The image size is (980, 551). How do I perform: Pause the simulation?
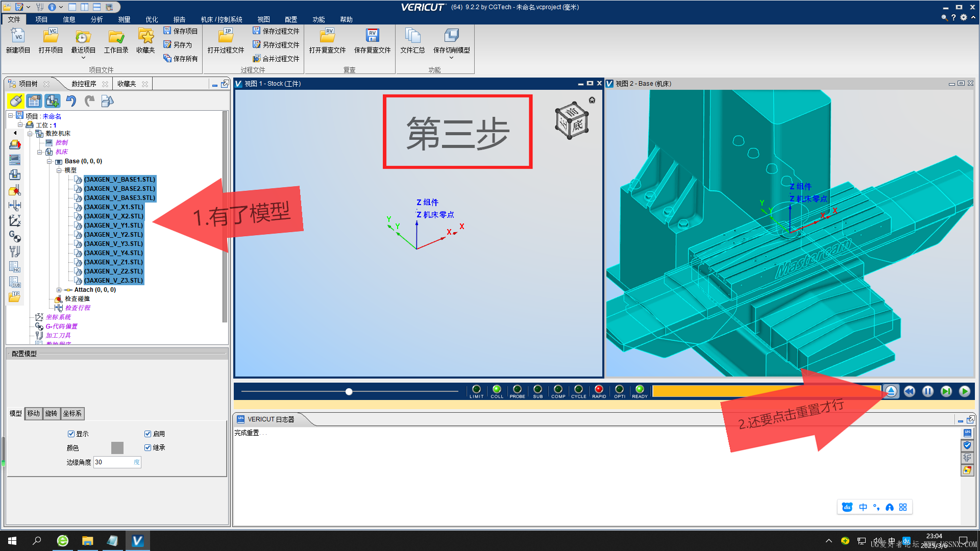click(x=928, y=391)
